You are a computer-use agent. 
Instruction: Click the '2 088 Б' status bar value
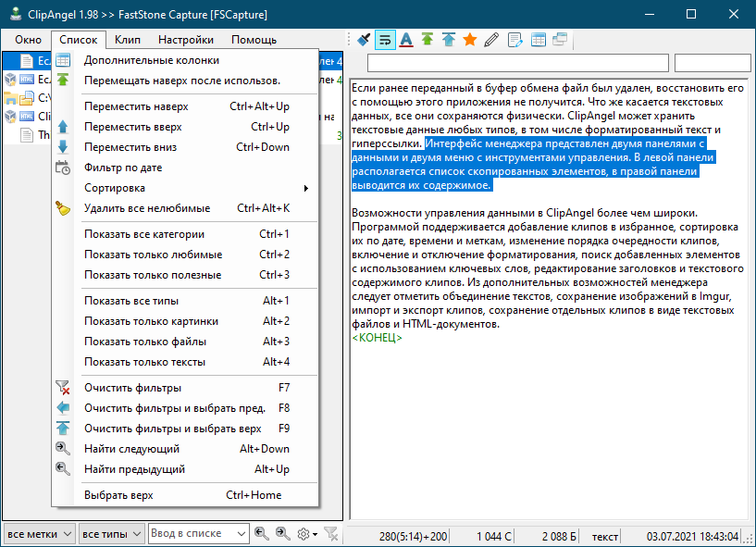point(559,537)
